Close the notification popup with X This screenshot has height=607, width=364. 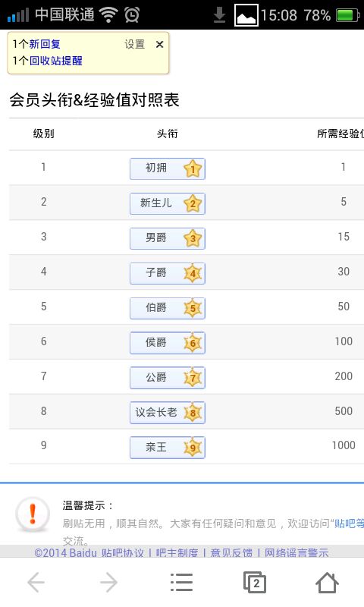pyautogui.click(x=159, y=45)
